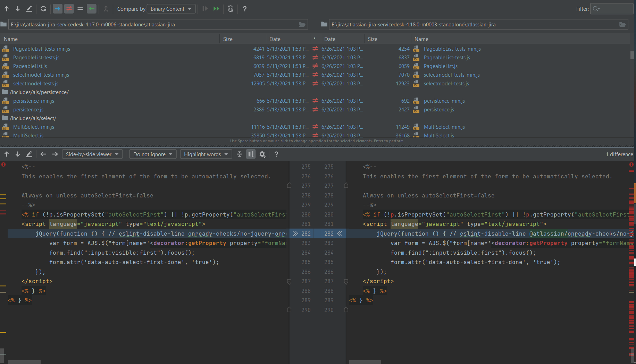636x364 pixels.
Task: Open diff viewer settings gear
Action: click(x=262, y=154)
